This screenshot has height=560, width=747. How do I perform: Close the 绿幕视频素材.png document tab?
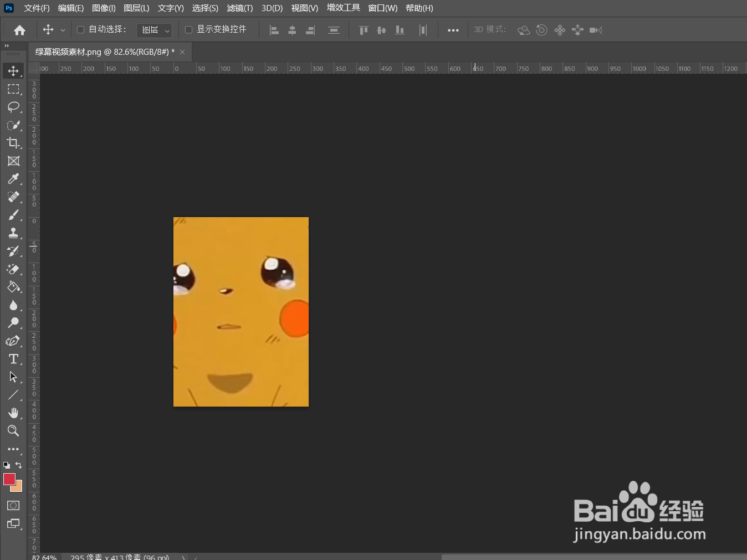tap(182, 52)
